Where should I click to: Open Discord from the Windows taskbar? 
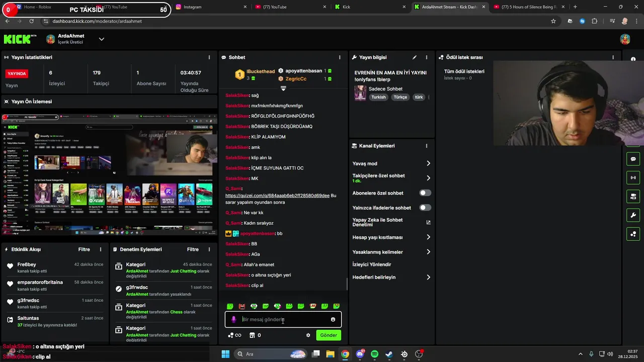[360, 354]
